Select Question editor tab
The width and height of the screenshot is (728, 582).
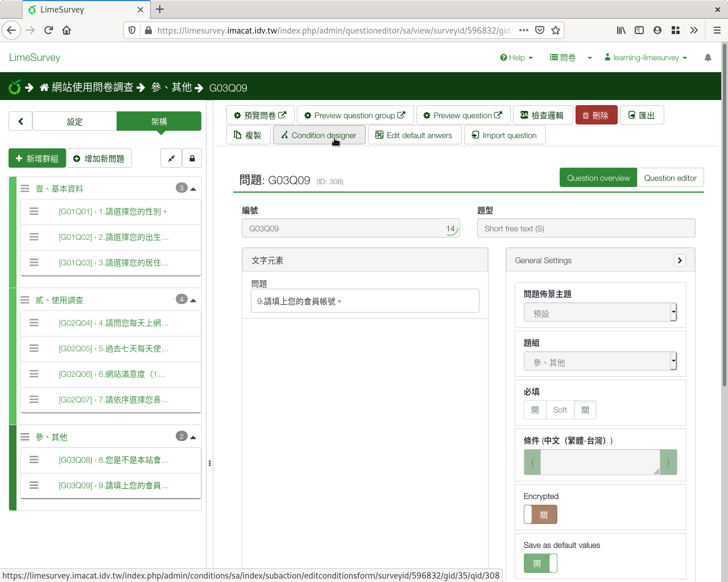click(671, 178)
